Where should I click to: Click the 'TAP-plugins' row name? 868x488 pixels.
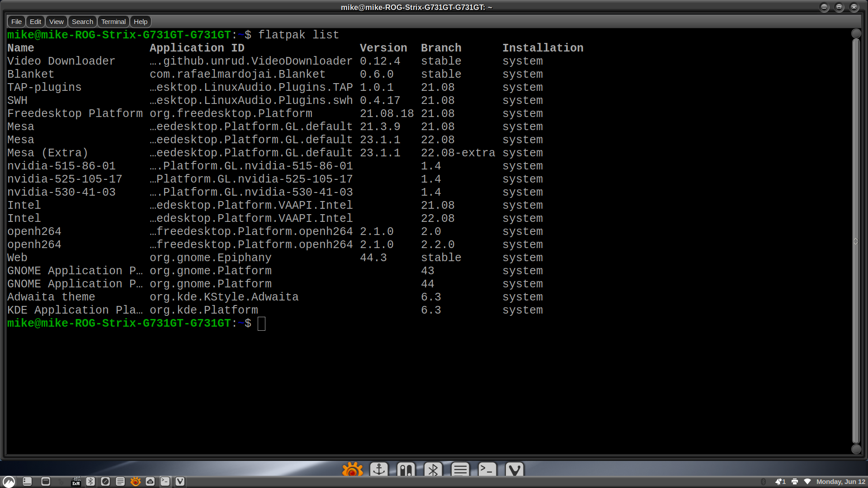coord(44,88)
